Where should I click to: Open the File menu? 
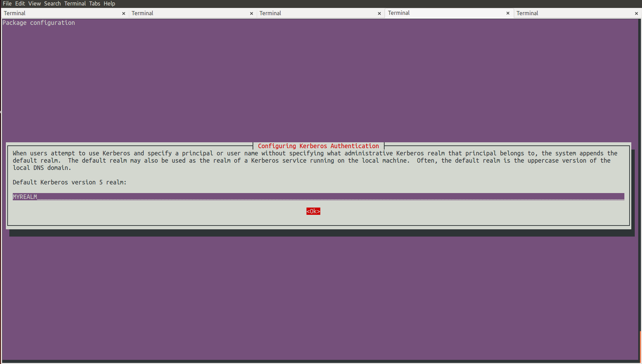click(7, 3)
